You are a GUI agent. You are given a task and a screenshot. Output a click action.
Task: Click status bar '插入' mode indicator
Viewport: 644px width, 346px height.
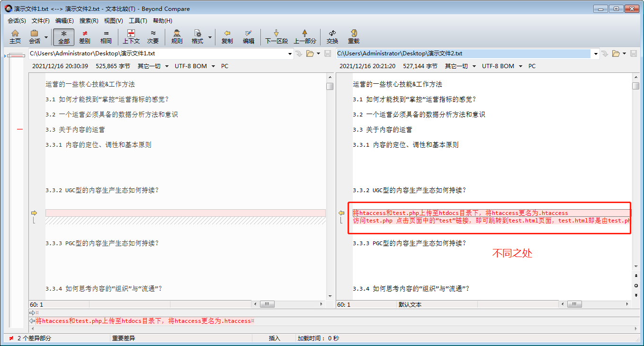(x=275, y=338)
